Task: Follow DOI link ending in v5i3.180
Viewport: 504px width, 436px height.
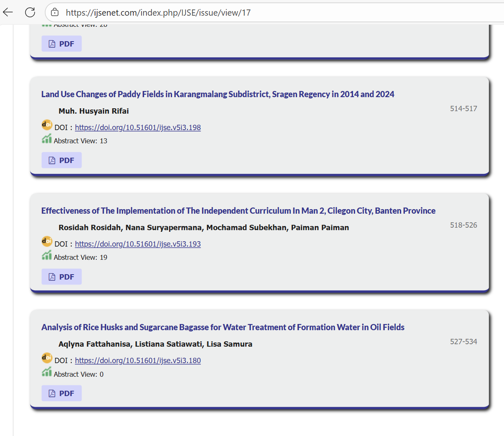Action: [138, 361]
